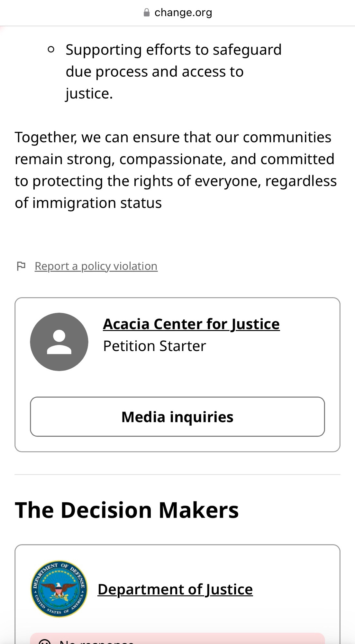Click the hollow bullet marker before Supporting
The width and height of the screenshot is (355, 644).
click(x=51, y=50)
